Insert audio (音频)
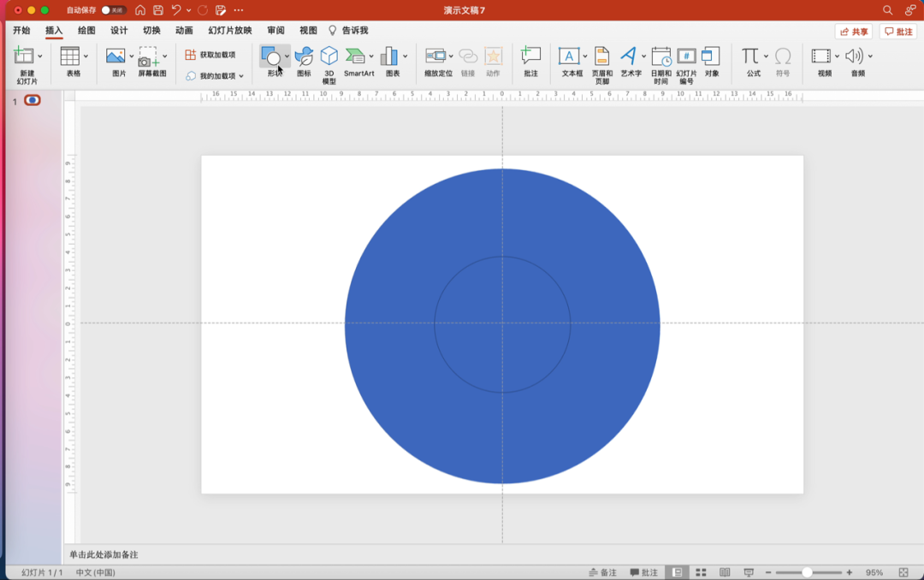The image size is (924, 580). pos(855,62)
